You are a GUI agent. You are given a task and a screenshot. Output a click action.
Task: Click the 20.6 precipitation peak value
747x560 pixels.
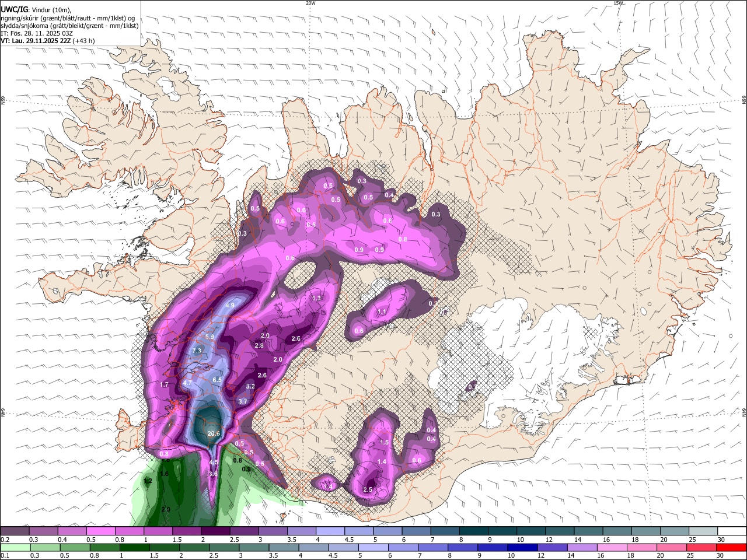point(214,433)
